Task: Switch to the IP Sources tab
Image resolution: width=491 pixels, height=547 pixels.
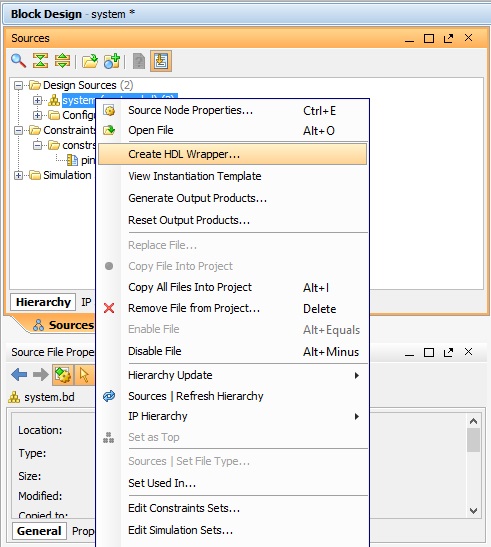Action: pos(86,302)
